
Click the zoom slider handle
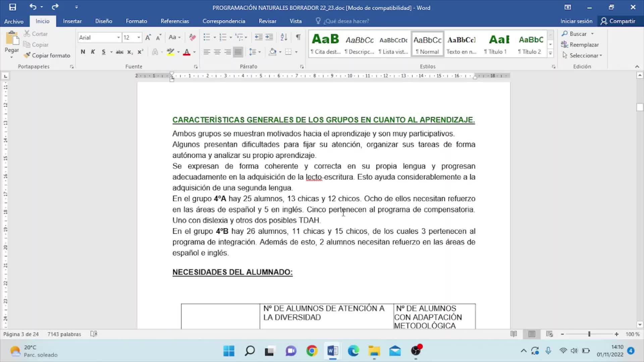(589, 334)
